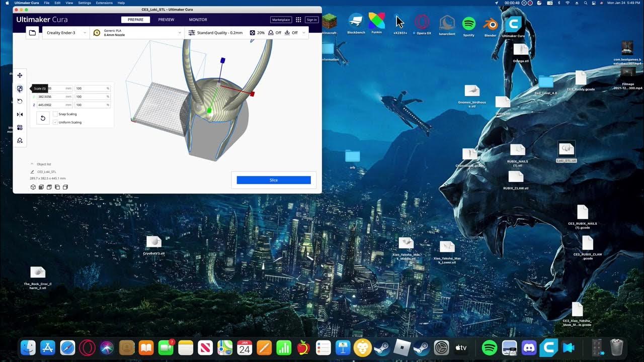Click the Z dimension field 445.0902
Viewport: 644px width, 362px height.
point(55,105)
